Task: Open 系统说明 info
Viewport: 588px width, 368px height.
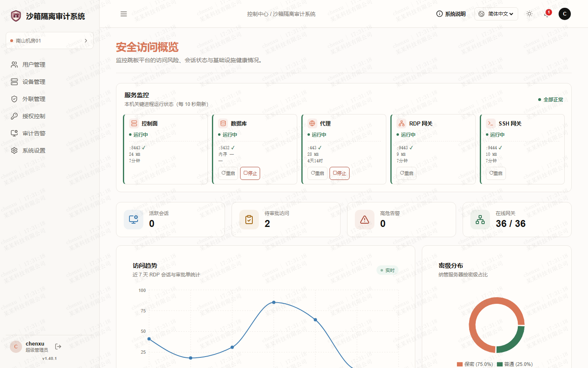Action: click(x=451, y=14)
